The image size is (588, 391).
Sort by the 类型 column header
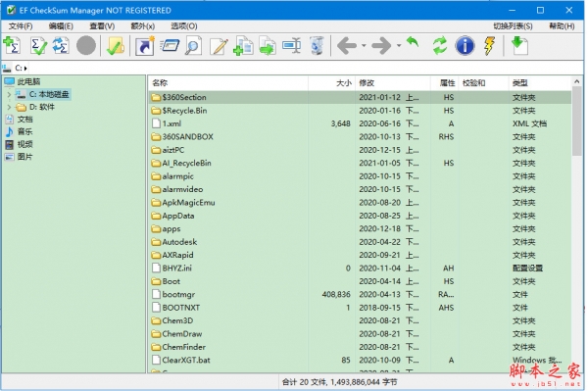click(x=540, y=83)
